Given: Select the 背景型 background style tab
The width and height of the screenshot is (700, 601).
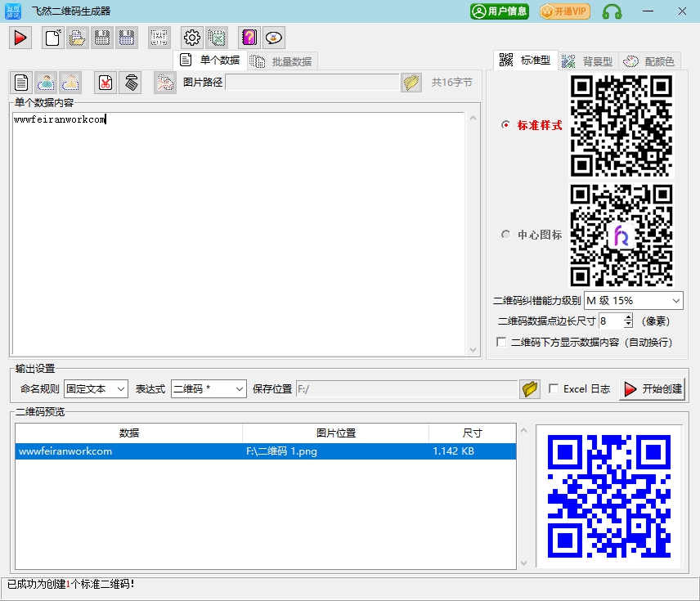Looking at the screenshot, I should tap(587, 61).
